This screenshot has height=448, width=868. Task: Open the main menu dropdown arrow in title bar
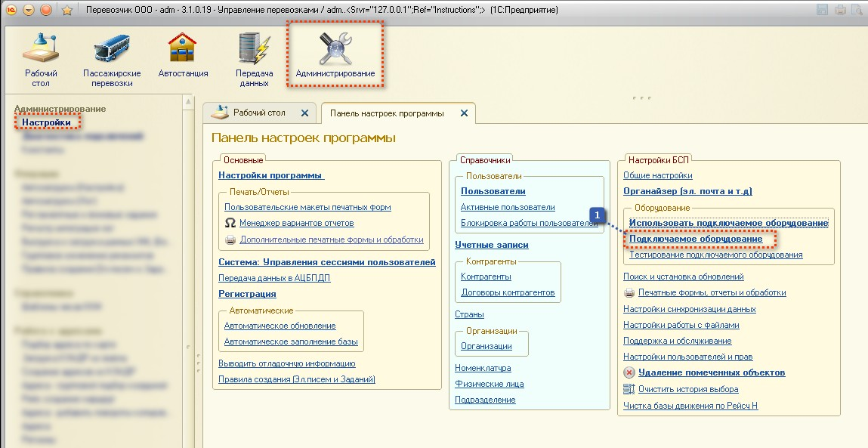coord(29,11)
